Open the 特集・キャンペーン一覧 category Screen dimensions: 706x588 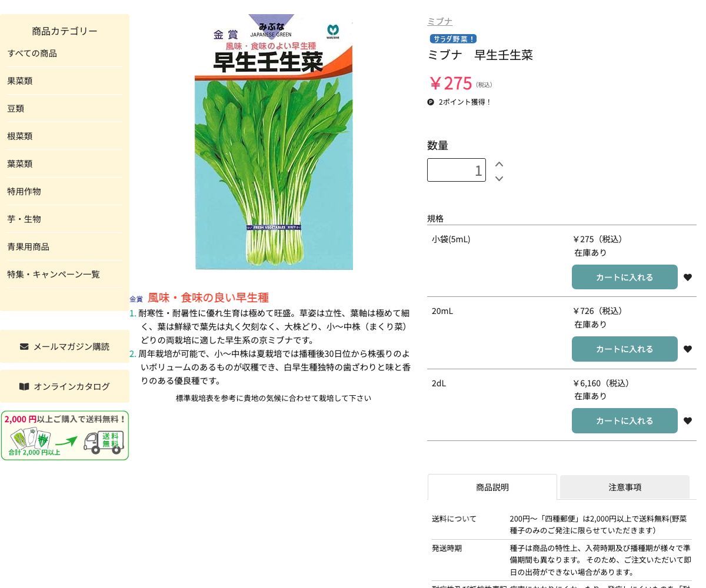54,274
